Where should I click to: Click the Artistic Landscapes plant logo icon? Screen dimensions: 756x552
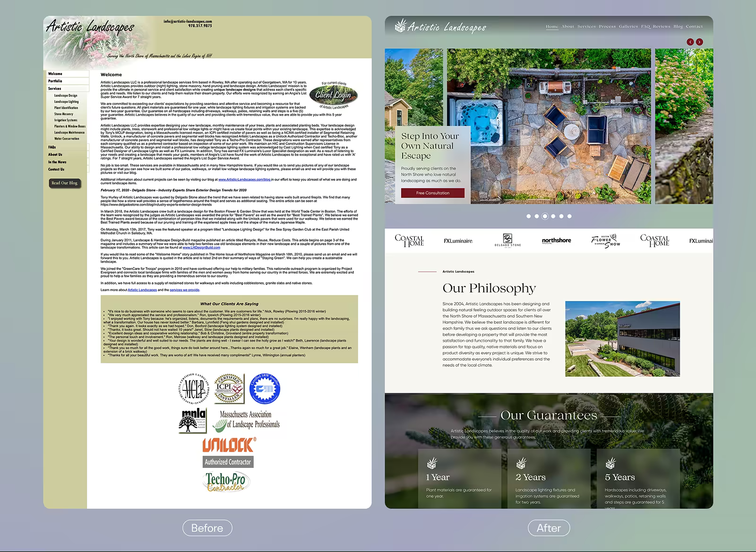tap(400, 26)
